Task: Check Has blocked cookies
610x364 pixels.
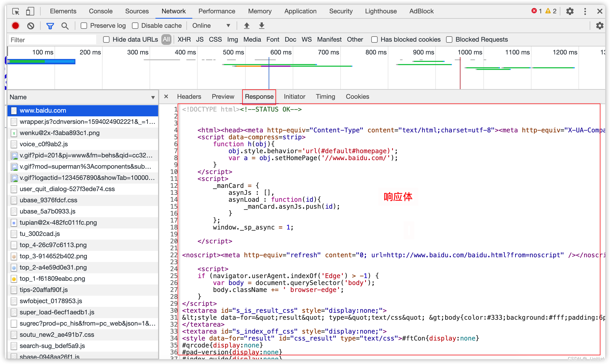Action: point(374,39)
